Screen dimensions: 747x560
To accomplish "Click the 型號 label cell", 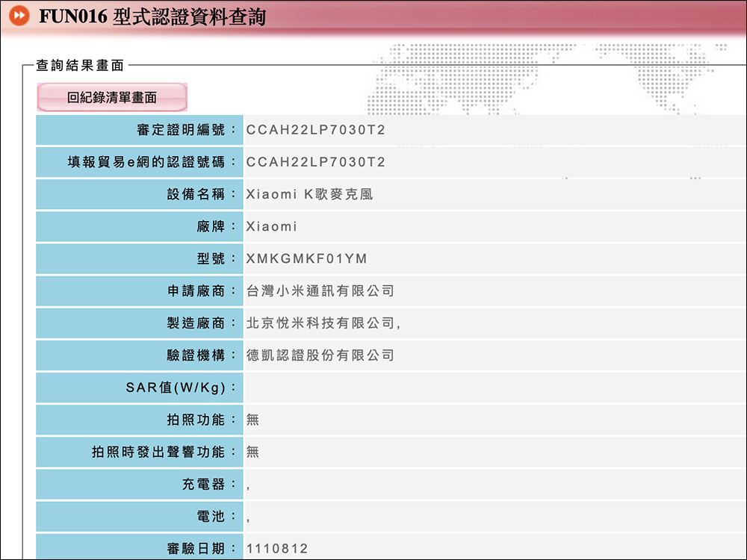I will 140,258.
